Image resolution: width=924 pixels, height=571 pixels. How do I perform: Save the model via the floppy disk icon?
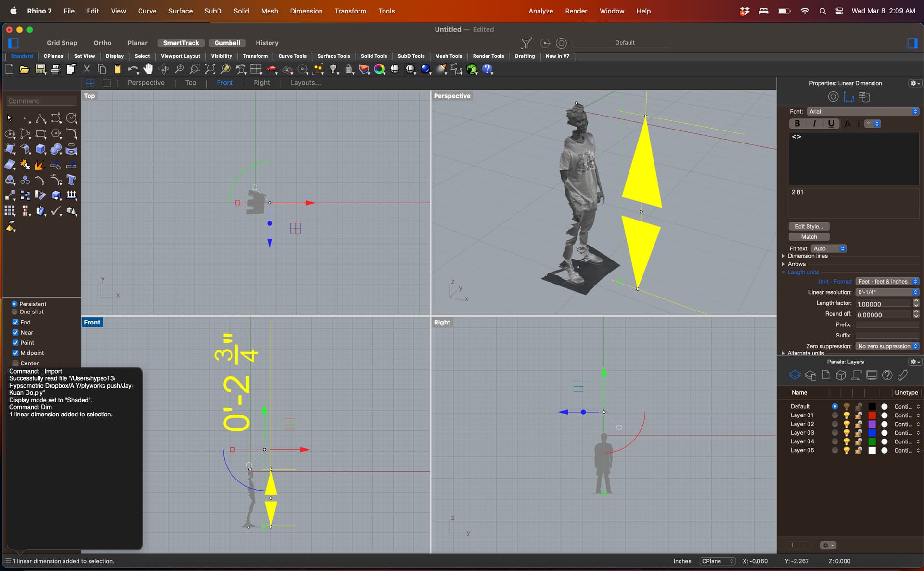click(40, 69)
